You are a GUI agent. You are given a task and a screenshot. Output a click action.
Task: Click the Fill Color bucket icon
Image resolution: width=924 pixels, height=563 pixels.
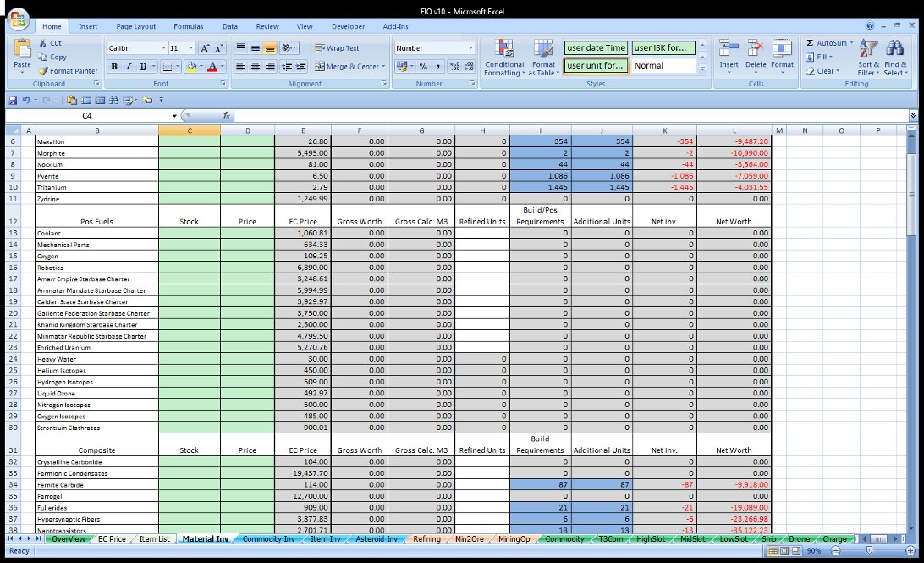point(191,67)
